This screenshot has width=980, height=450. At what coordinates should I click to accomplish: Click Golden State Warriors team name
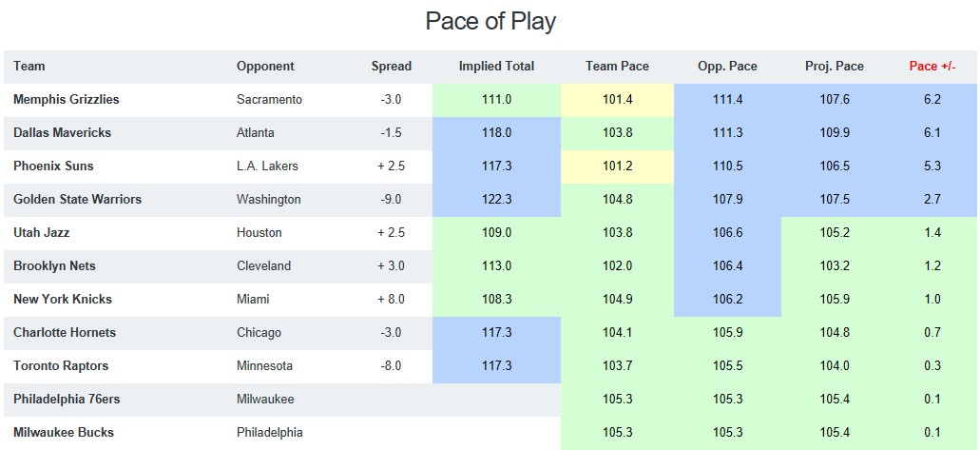click(78, 199)
